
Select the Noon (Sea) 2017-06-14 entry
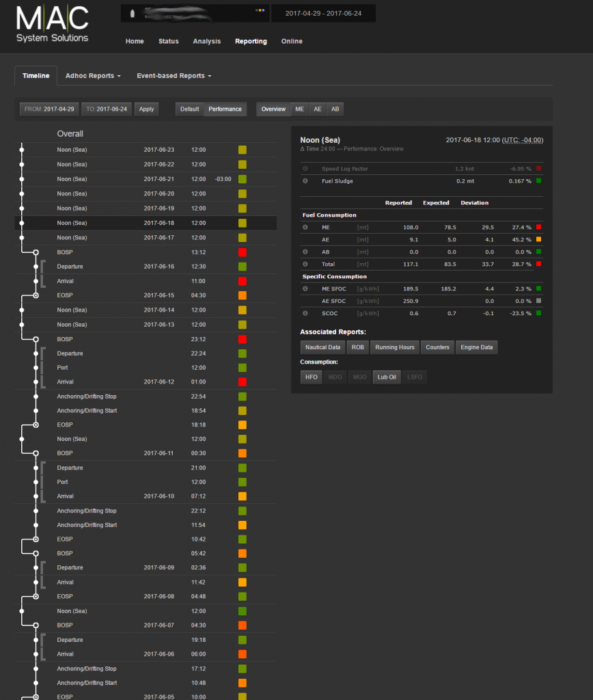(146, 310)
